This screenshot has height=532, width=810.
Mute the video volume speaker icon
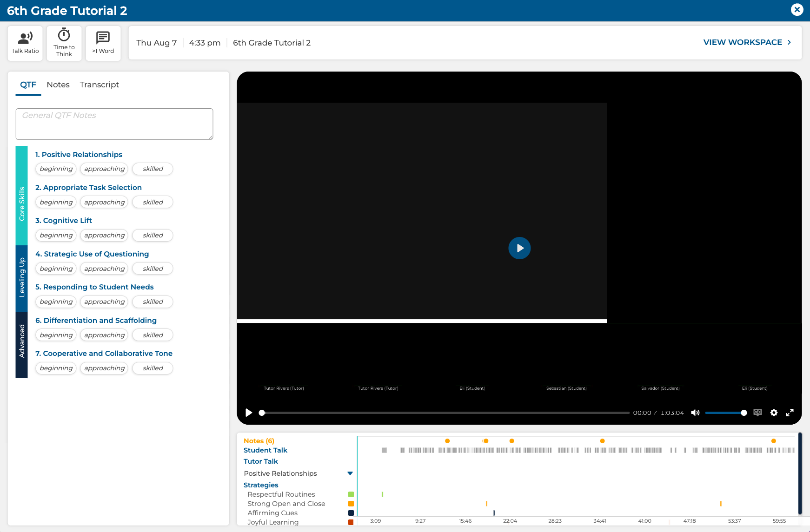click(x=695, y=413)
